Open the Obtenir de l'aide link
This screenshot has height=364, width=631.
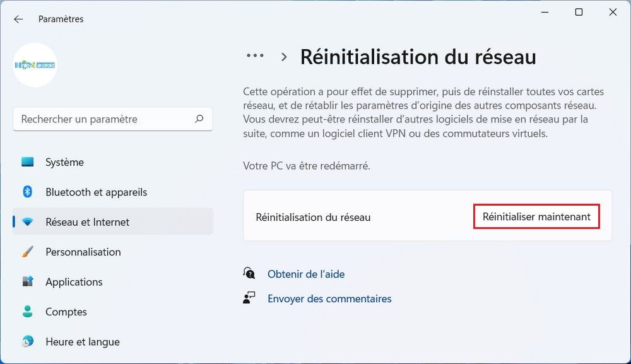point(306,274)
